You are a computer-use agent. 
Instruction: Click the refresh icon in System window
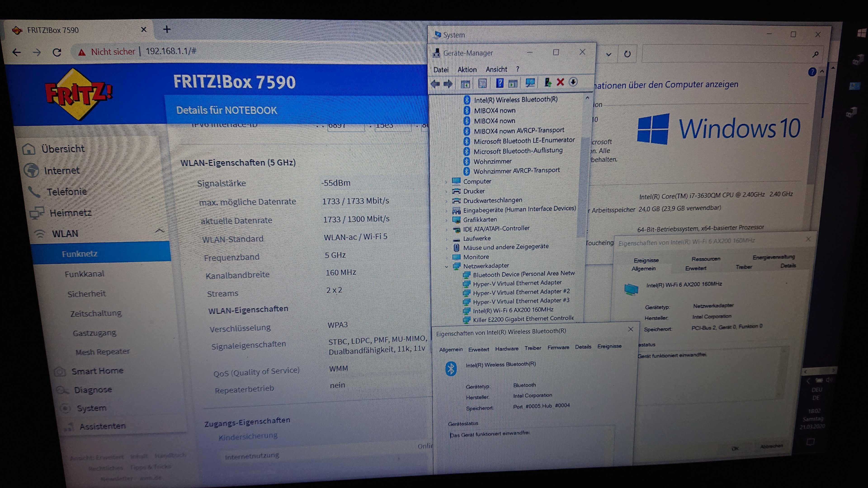(627, 54)
